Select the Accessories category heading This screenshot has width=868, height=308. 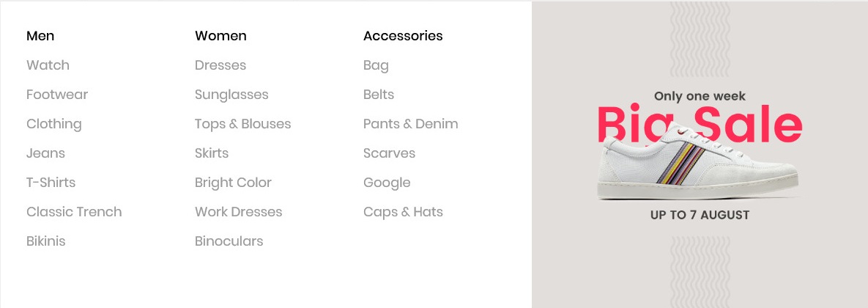coord(403,36)
